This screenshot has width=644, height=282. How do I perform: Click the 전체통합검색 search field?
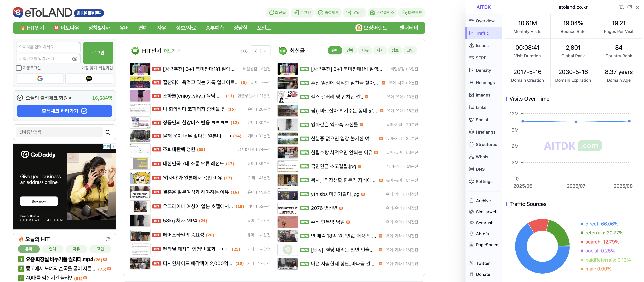[x=60, y=132]
